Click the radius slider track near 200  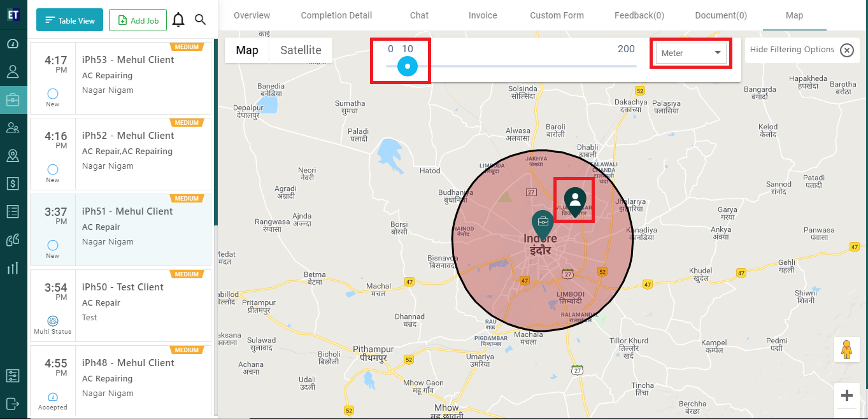pos(626,66)
